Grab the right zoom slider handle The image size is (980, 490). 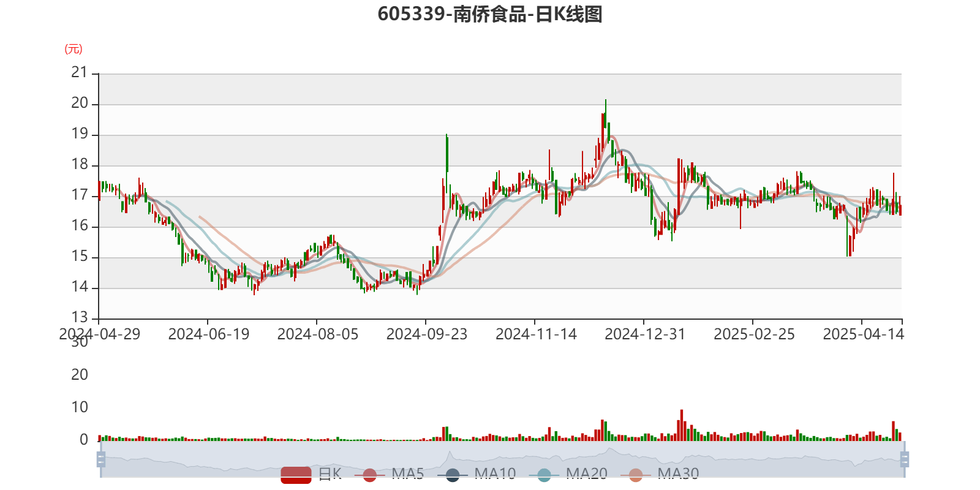(x=904, y=459)
